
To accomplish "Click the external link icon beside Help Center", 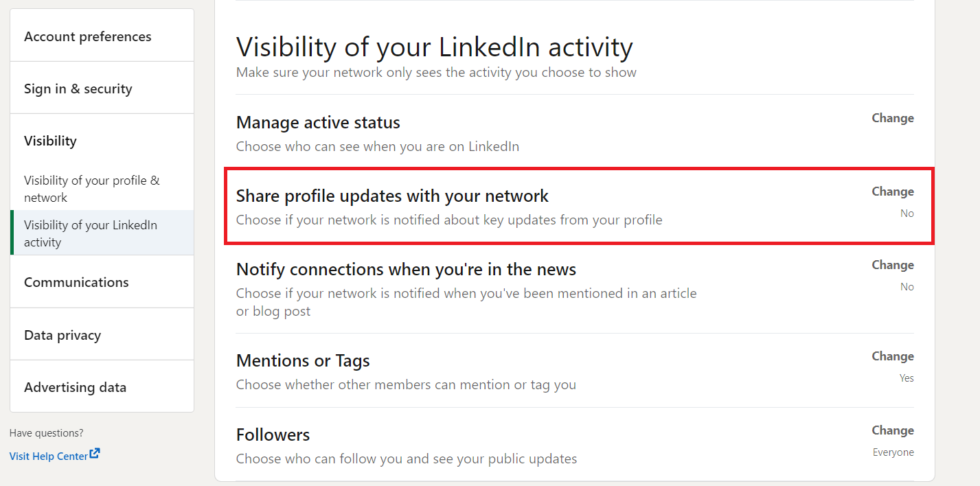I will (x=95, y=454).
